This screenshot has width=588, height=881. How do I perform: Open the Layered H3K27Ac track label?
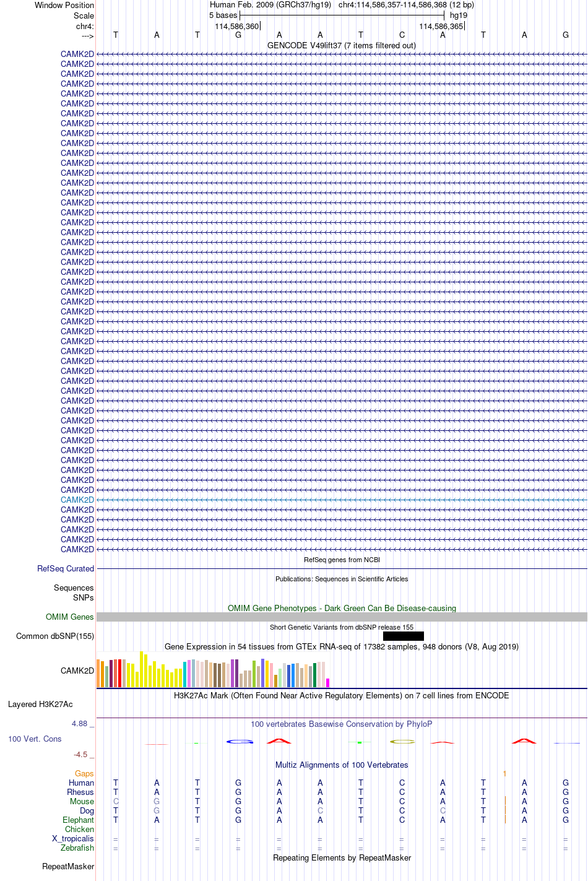40,704
